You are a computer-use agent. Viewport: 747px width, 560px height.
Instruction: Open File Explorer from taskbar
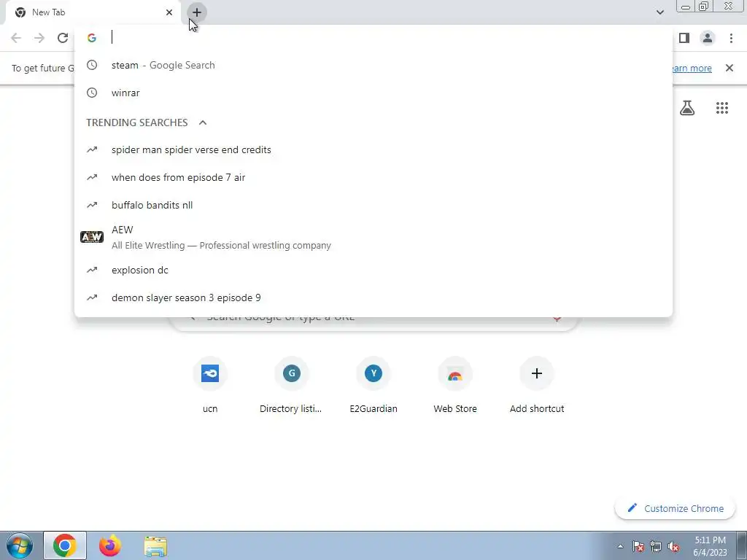click(155, 546)
